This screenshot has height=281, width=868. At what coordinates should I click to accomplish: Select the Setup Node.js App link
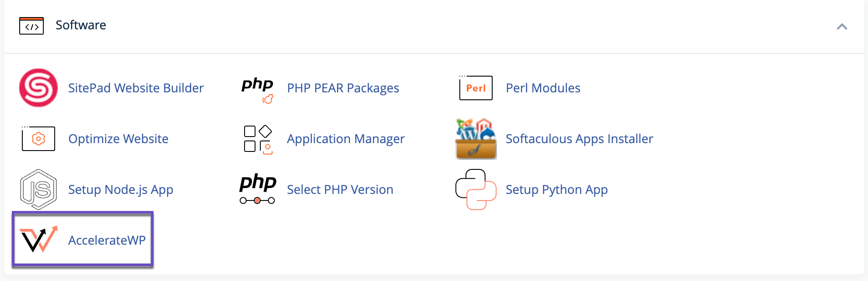click(x=120, y=190)
